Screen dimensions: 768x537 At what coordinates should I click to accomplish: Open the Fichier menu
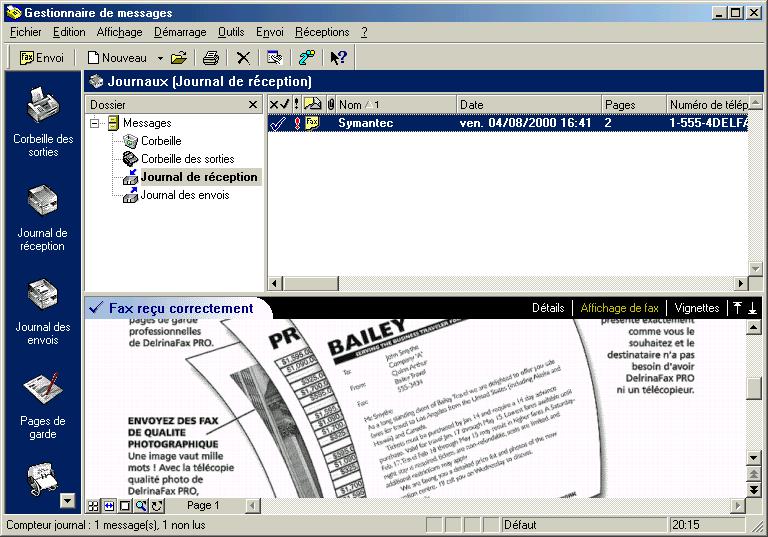[x=25, y=32]
